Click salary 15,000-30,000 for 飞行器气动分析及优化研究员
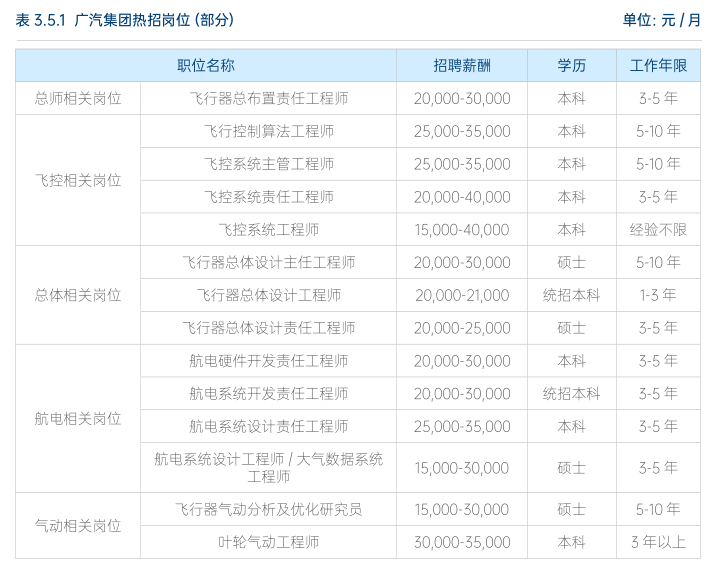This screenshot has height=574, width=712. point(462,509)
